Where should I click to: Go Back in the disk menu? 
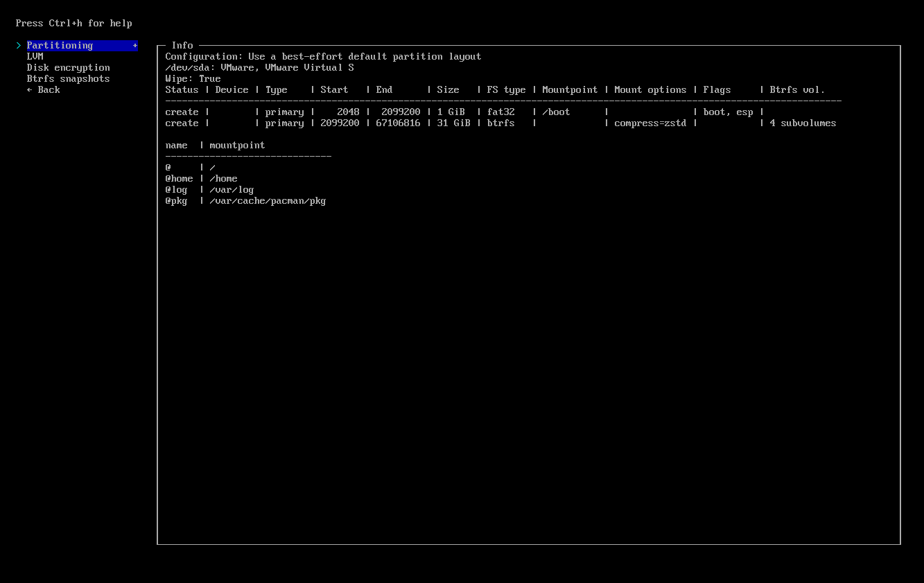click(43, 89)
